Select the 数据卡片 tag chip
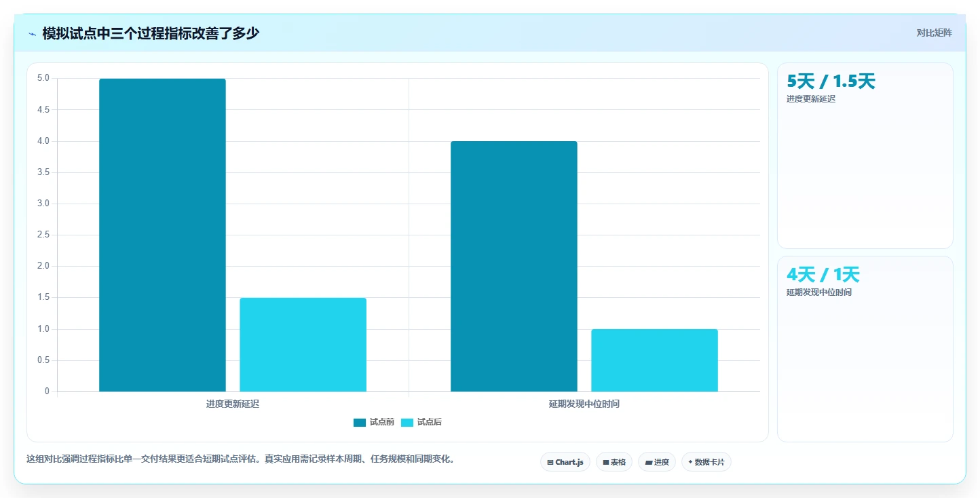Image resolution: width=980 pixels, height=498 pixels. click(706, 462)
